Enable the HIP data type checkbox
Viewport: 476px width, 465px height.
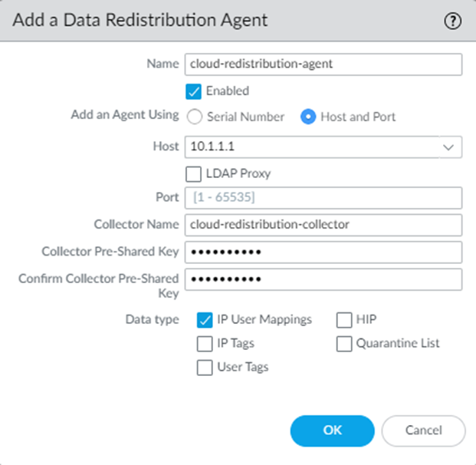pos(343,320)
